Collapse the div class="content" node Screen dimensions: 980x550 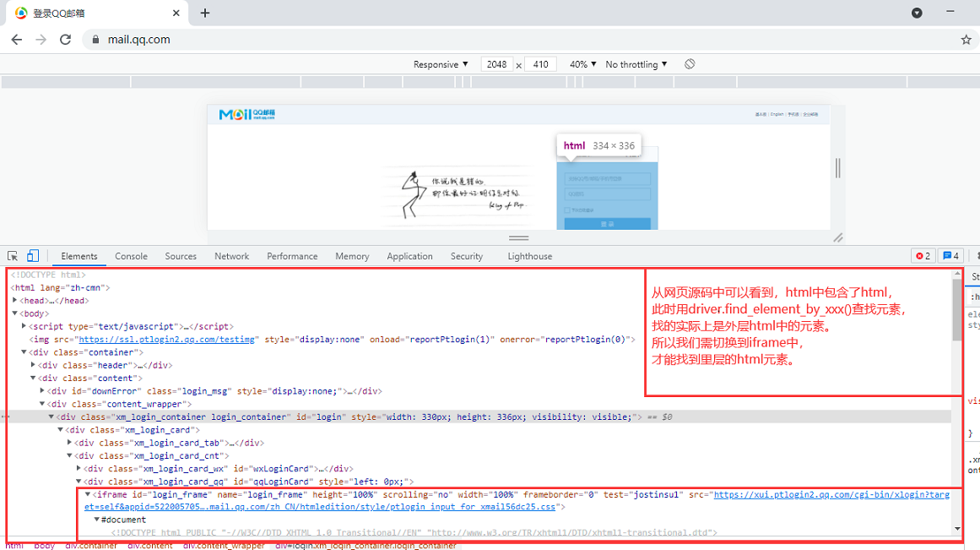(x=33, y=378)
